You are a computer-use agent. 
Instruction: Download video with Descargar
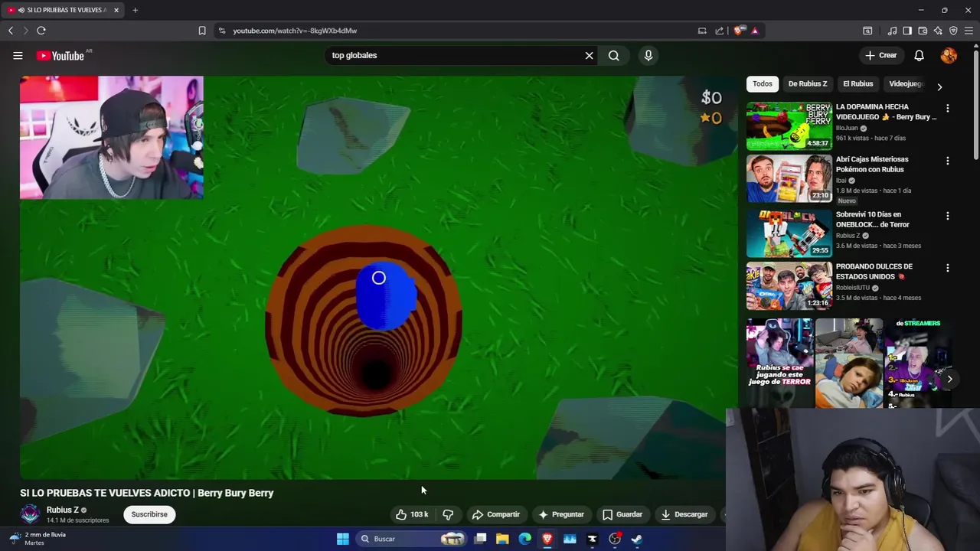tap(684, 514)
